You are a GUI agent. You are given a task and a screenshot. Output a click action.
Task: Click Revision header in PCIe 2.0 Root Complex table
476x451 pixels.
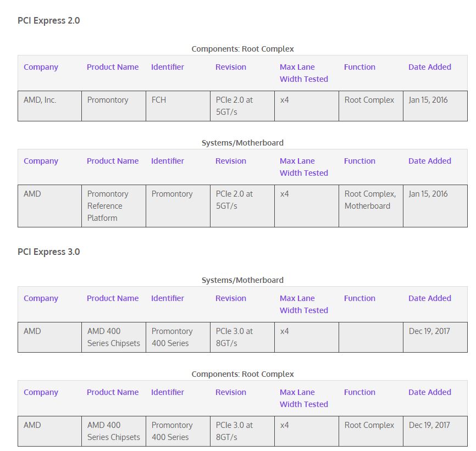coord(231,67)
